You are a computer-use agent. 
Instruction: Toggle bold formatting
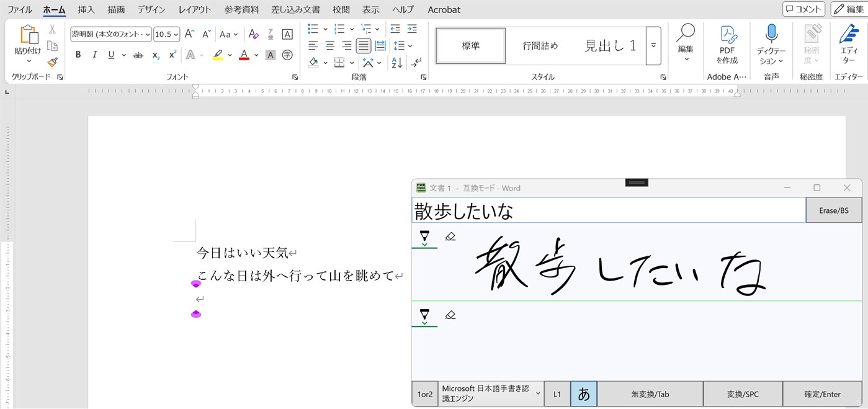pos(78,55)
